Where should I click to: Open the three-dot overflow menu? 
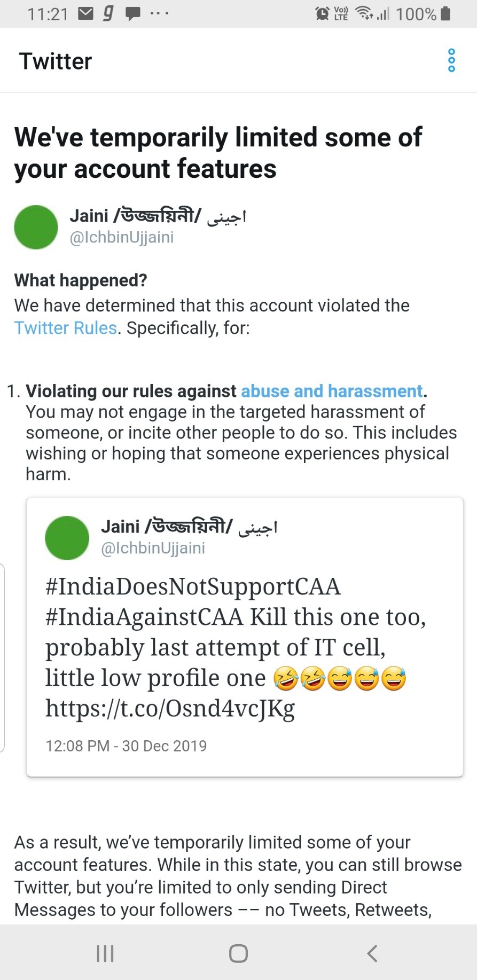[451, 60]
